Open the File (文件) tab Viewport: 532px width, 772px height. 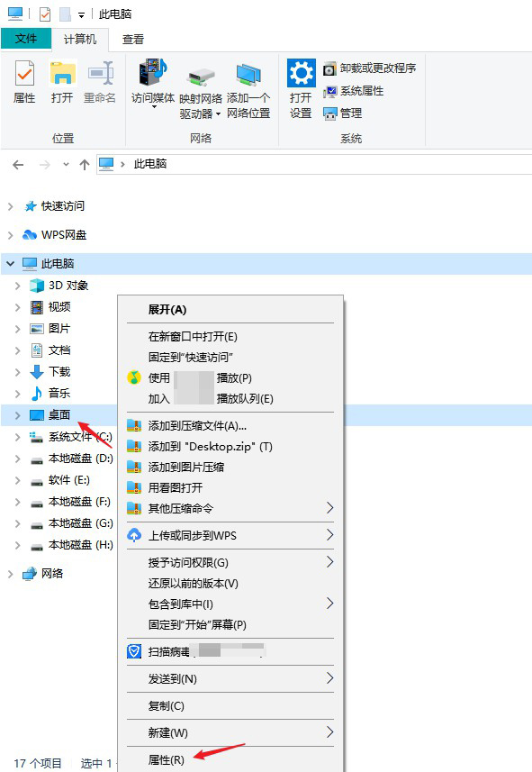(x=26, y=39)
